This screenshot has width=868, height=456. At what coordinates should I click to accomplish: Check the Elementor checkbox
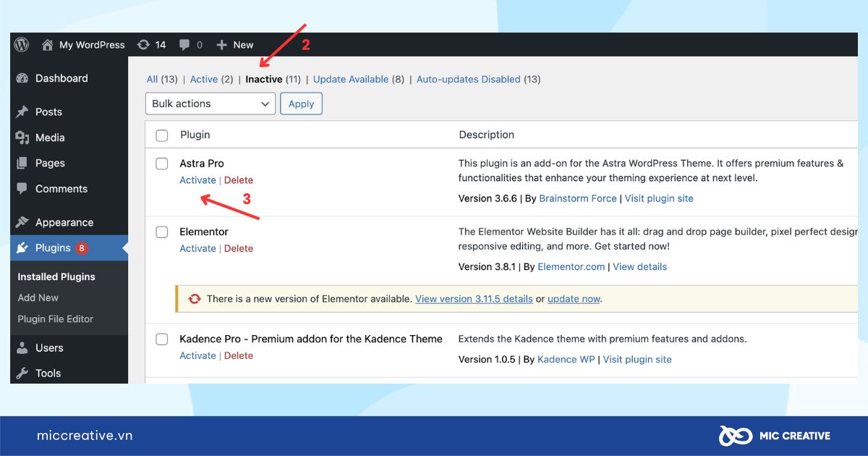pos(162,232)
